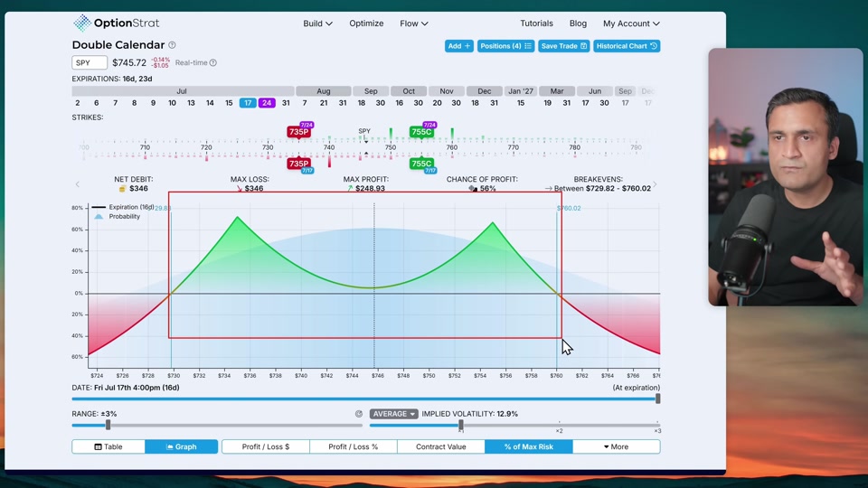
Task: Go to next stats with right arrow
Action: 655,184
